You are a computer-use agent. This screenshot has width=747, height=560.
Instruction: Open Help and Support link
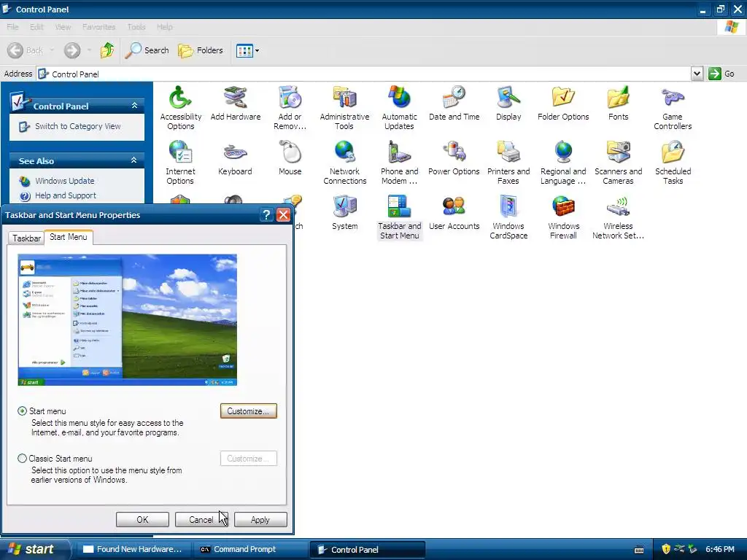[65, 195]
